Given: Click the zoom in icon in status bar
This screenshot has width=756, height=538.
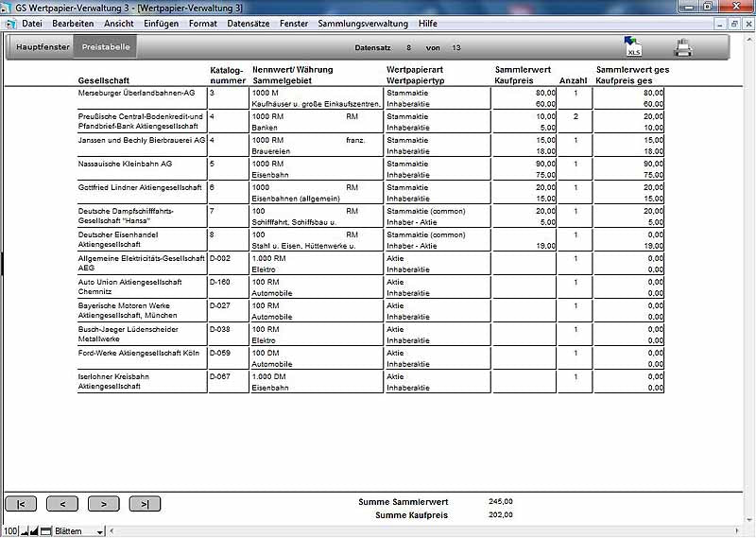Looking at the screenshot, I should click(x=35, y=531).
